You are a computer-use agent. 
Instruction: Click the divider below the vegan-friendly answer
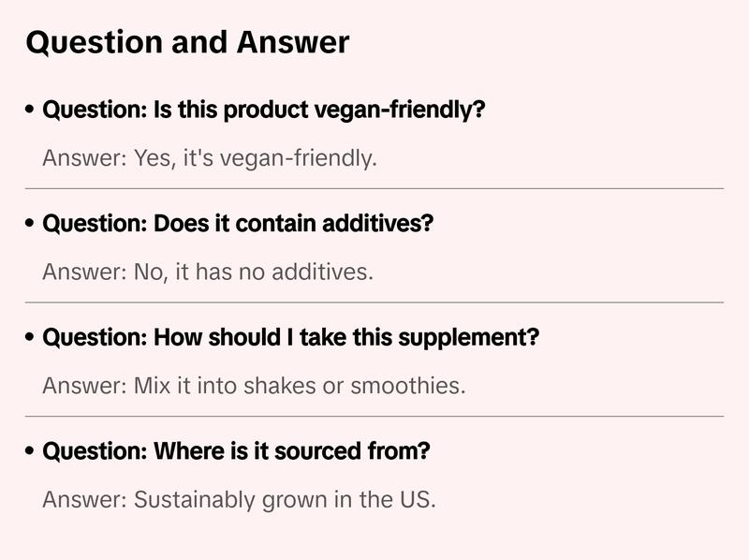[374, 188]
